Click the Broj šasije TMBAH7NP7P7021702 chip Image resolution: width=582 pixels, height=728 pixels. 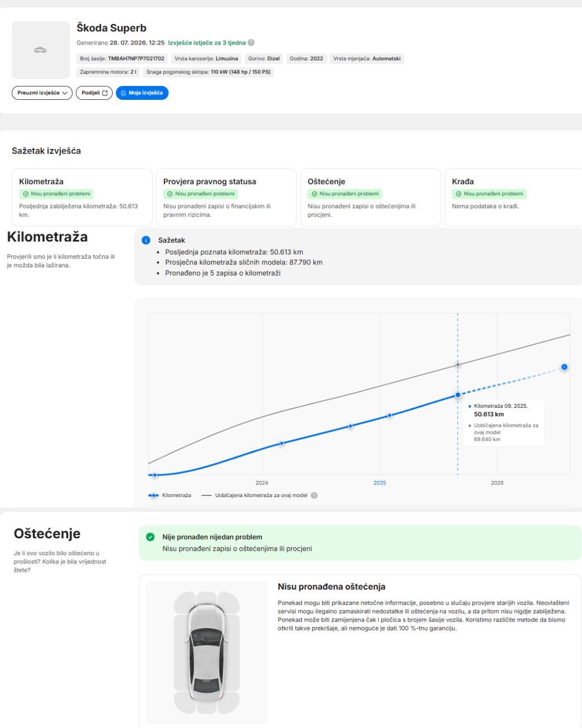122,59
